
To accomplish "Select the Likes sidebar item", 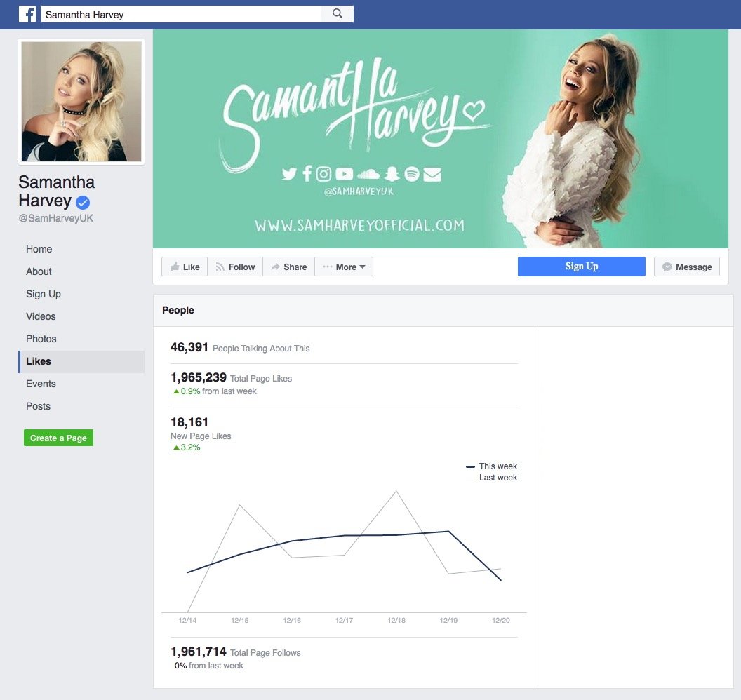I will pos(81,361).
